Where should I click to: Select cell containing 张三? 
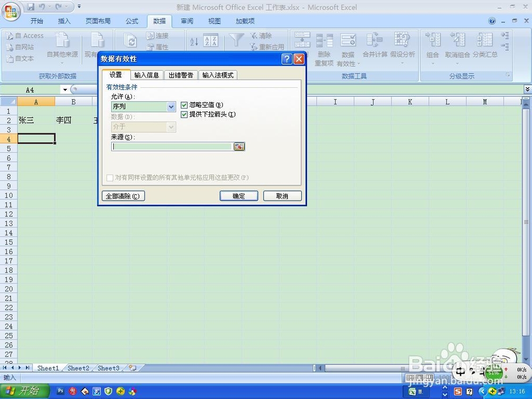pyautogui.click(x=36, y=120)
